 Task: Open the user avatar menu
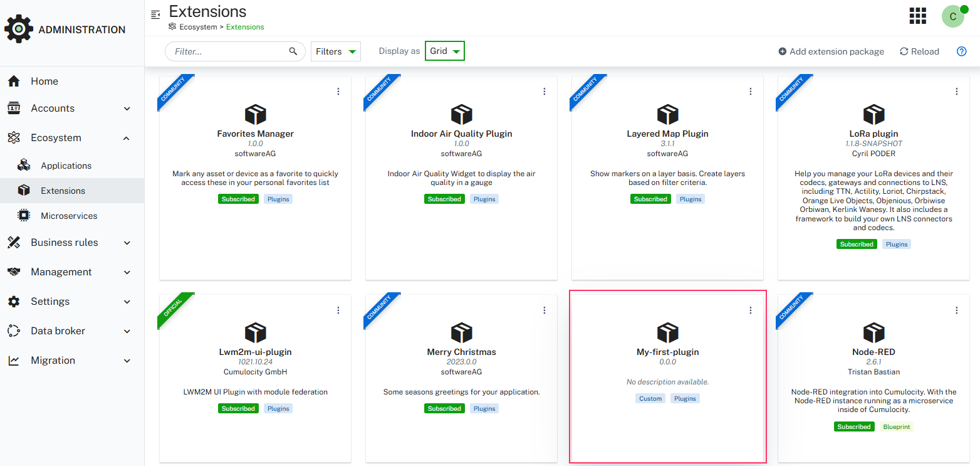tap(953, 16)
